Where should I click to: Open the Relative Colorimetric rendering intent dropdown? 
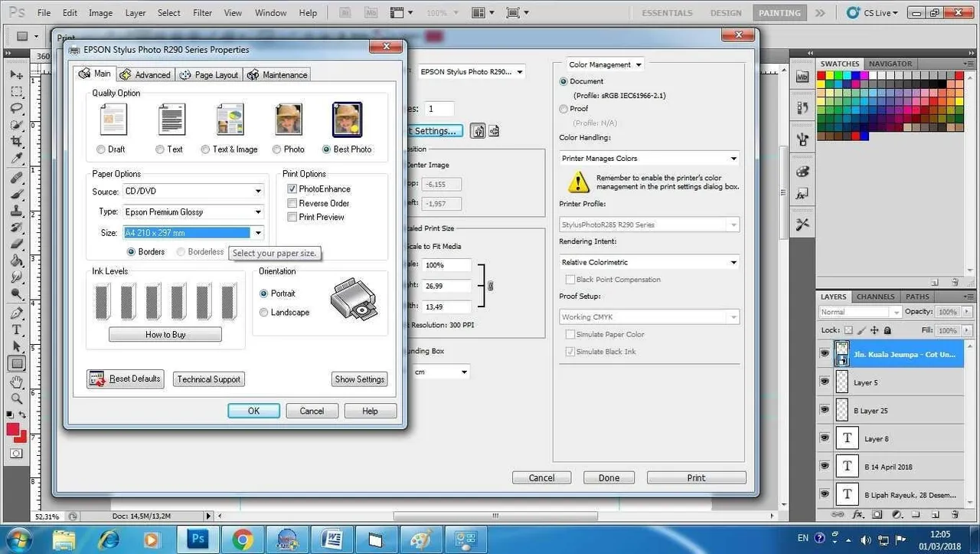pos(649,262)
